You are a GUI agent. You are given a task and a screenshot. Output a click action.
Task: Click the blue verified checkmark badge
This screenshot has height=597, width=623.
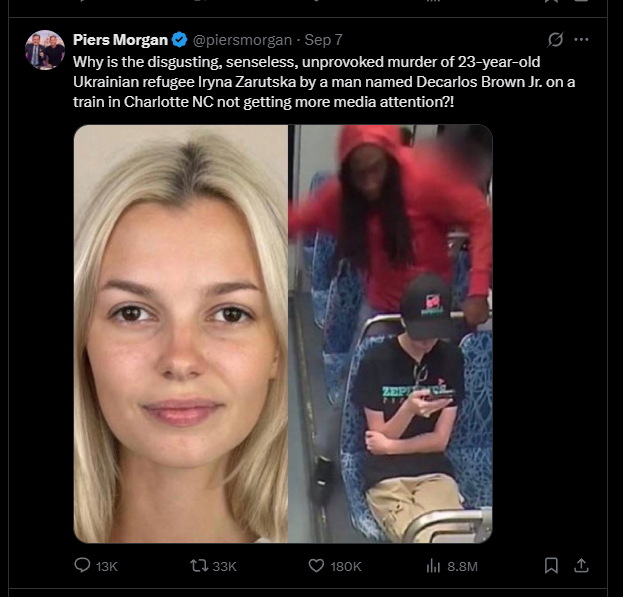[180, 40]
